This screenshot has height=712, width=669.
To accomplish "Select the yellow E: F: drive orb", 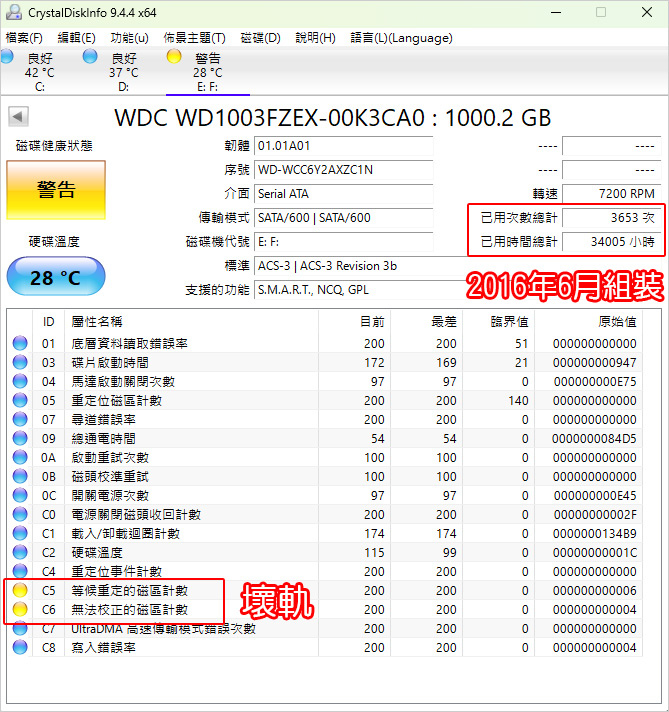I will click(x=174, y=56).
